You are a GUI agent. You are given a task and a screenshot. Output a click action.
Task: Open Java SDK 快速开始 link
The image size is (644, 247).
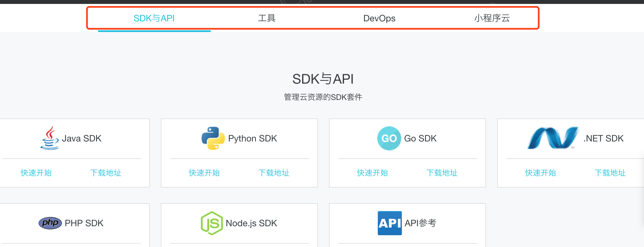coord(36,173)
